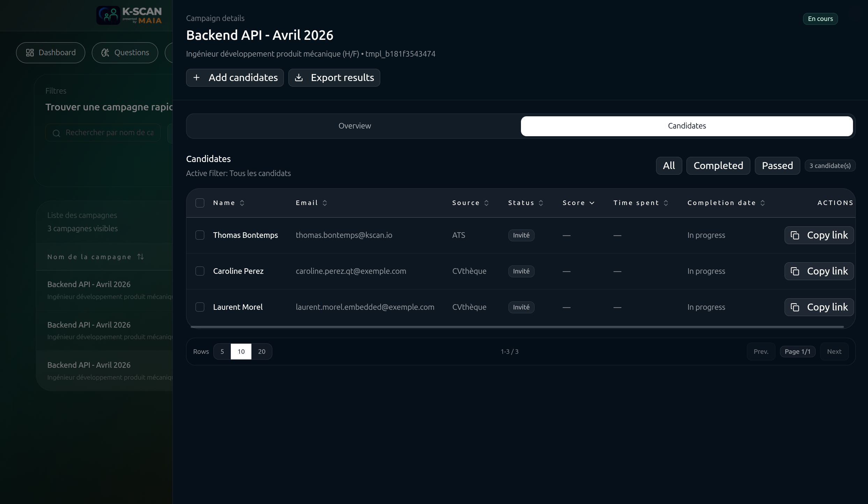Switch to the Overview tab
Viewport: 868px width, 504px height.
pyautogui.click(x=354, y=126)
